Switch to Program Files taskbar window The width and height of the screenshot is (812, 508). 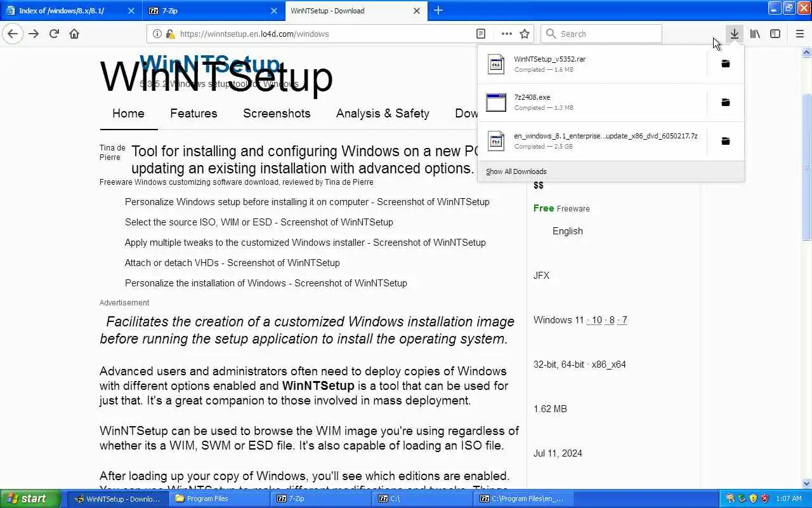[x=220, y=498]
